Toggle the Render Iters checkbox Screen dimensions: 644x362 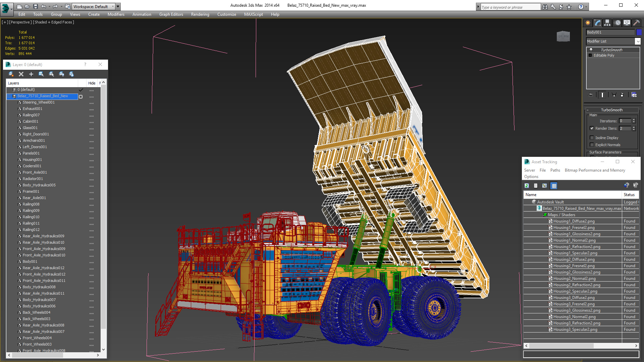pos(592,128)
